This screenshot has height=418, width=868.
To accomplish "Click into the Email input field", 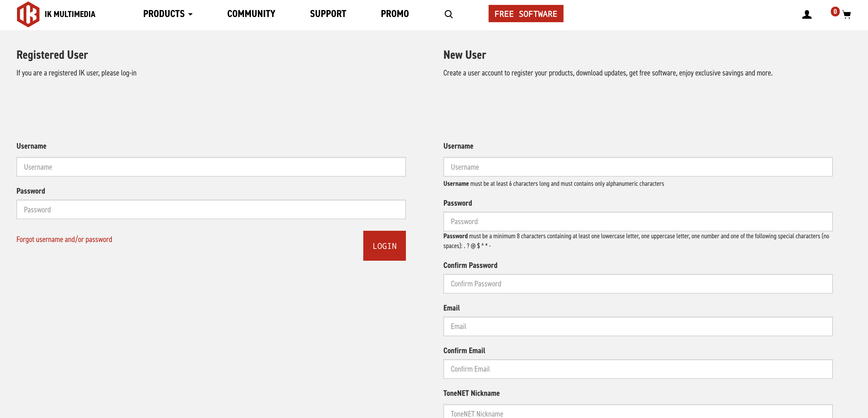I will tap(638, 326).
